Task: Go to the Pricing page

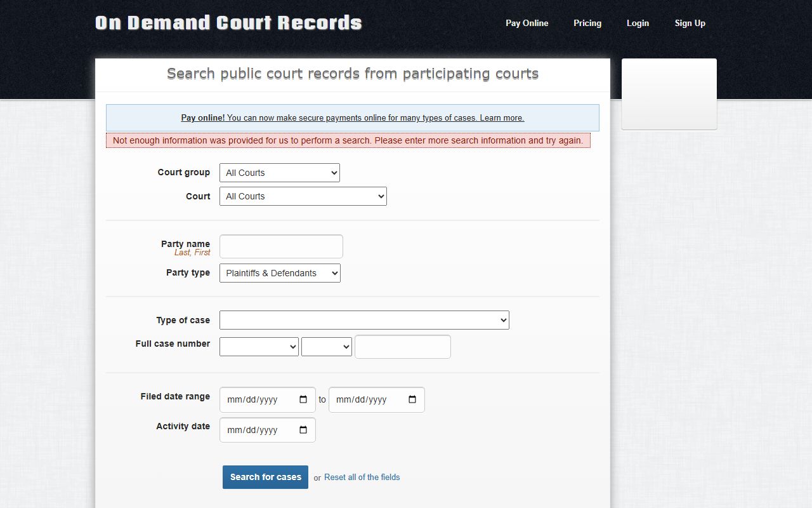Action: tap(587, 23)
